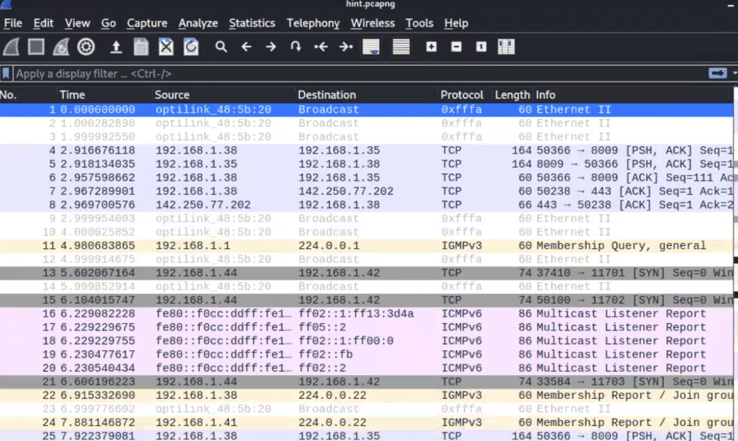Open the Go menu
The image size is (738, 441).
(108, 23)
